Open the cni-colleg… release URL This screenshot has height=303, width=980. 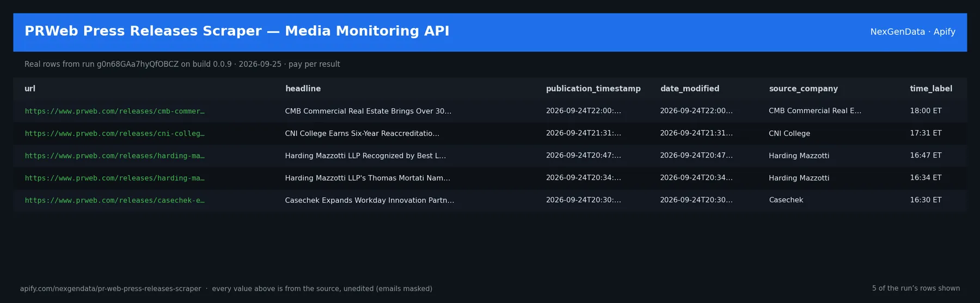114,134
